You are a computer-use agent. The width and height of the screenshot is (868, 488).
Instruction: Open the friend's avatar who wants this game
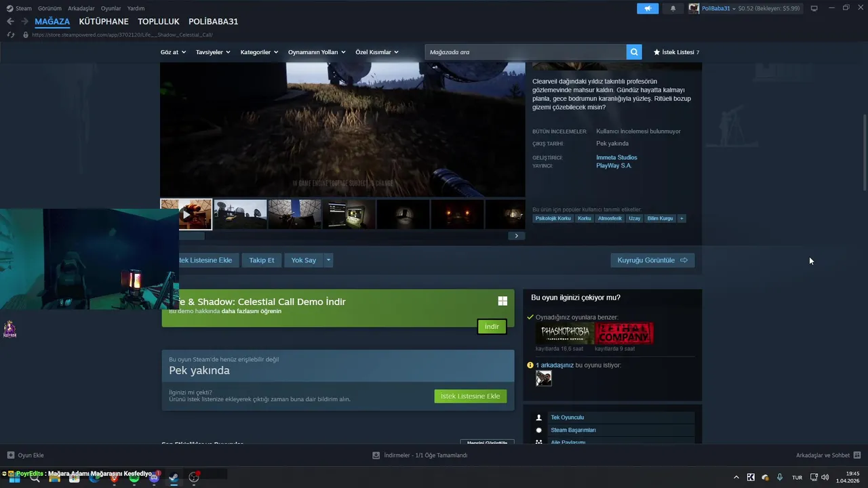(544, 379)
